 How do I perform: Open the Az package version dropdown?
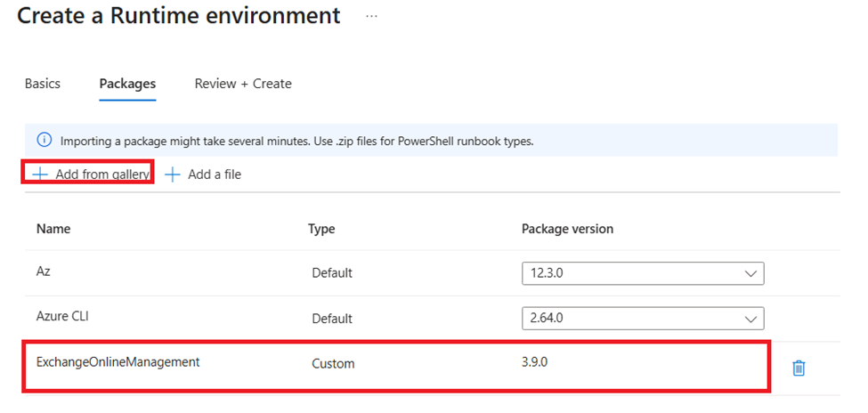click(642, 273)
